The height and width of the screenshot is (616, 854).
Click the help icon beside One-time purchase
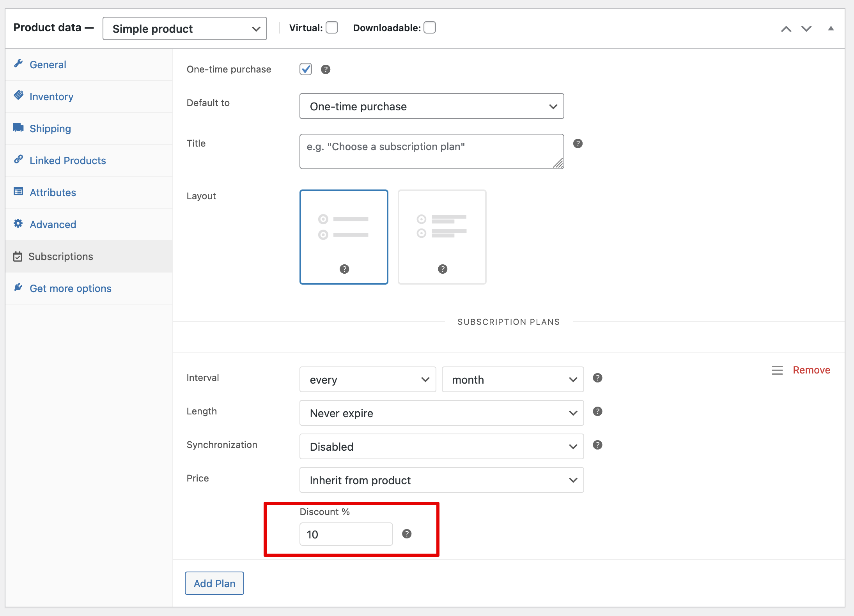click(326, 69)
